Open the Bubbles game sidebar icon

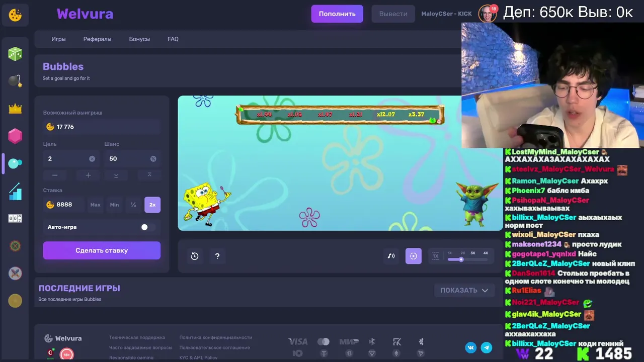[x=15, y=163]
